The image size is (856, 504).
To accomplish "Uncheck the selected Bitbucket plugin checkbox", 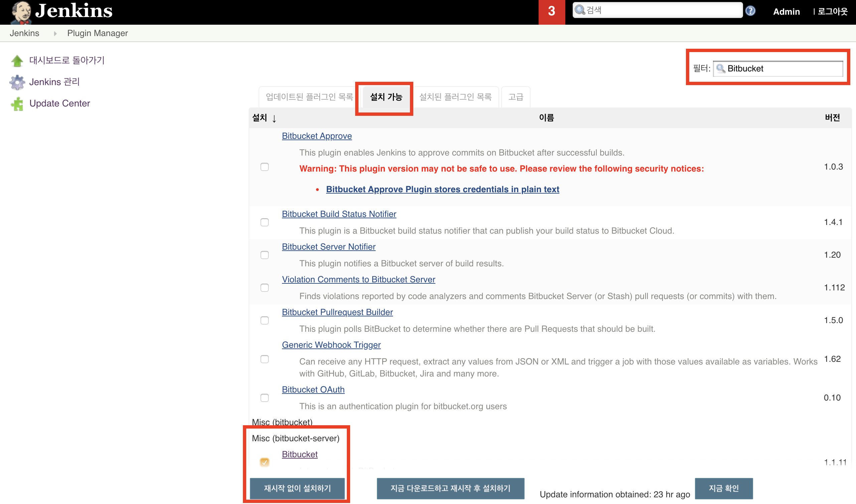I will point(265,462).
